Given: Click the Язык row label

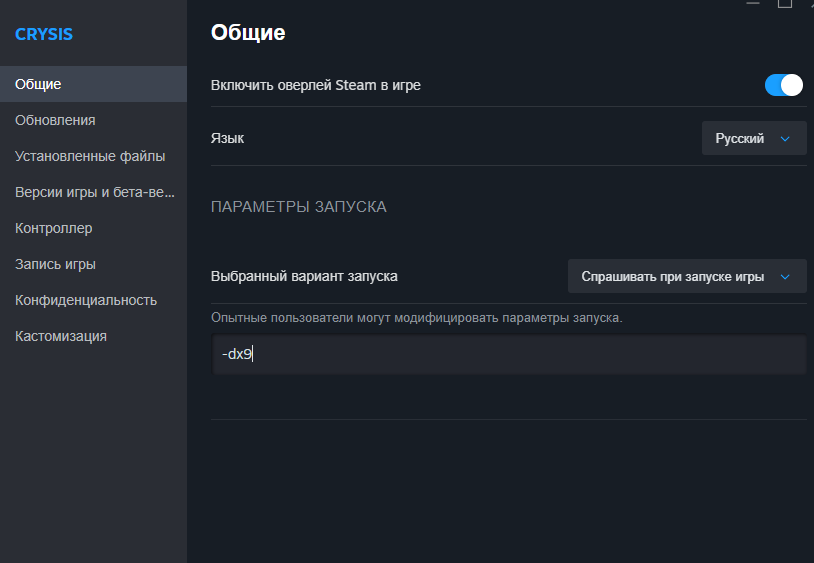Looking at the screenshot, I should pos(227,139).
